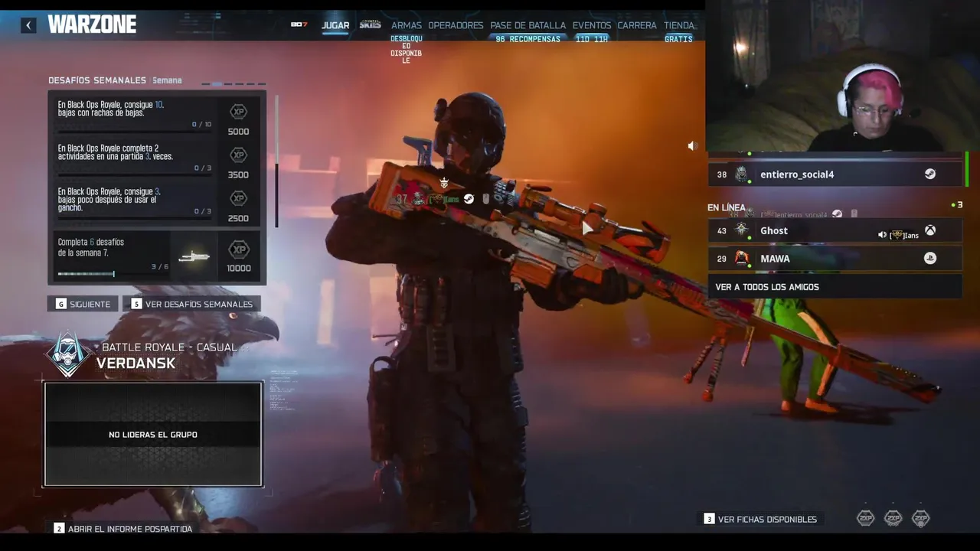980x551 pixels.
Task: Click the XP icon for 5000 reward
Action: pyautogui.click(x=239, y=112)
